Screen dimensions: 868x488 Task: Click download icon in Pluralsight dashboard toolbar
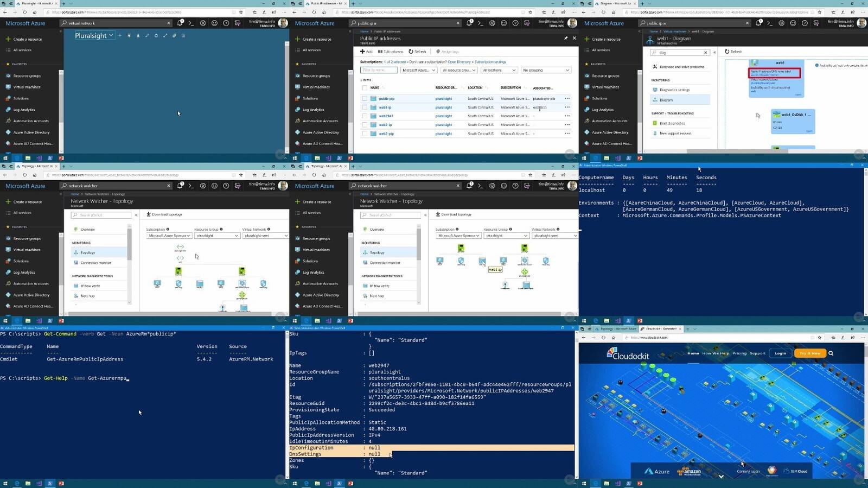(x=138, y=35)
